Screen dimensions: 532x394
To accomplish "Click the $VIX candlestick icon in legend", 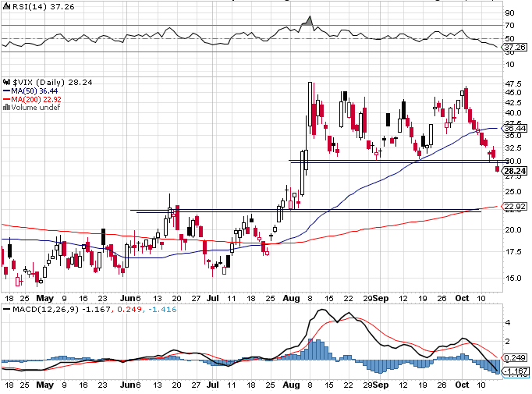I will pyautogui.click(x=6, y=82).
